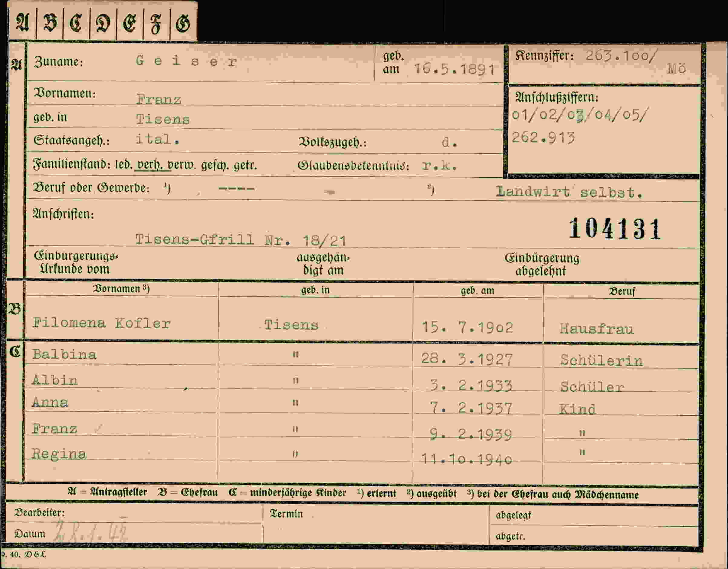
Task: Click the surname 'G e i s e r'
Action: (x=186, y=61)
